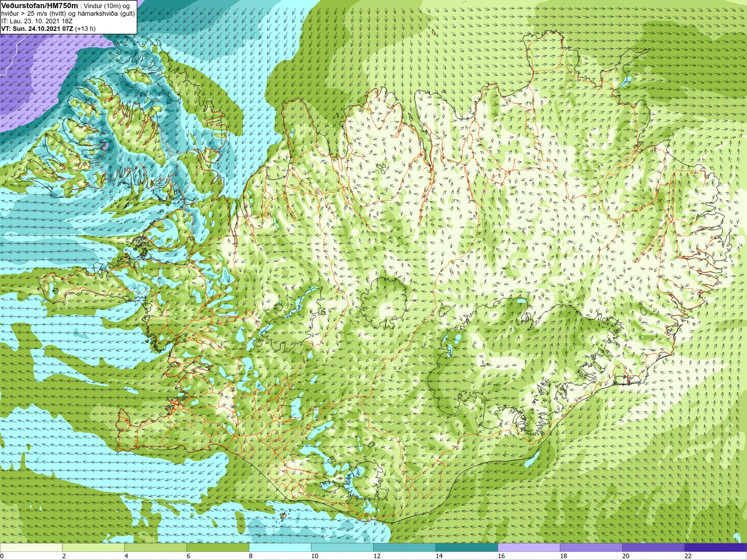Click the scale label '12'
The height and width of the screenshot is (560, 747).
point(377,556)
